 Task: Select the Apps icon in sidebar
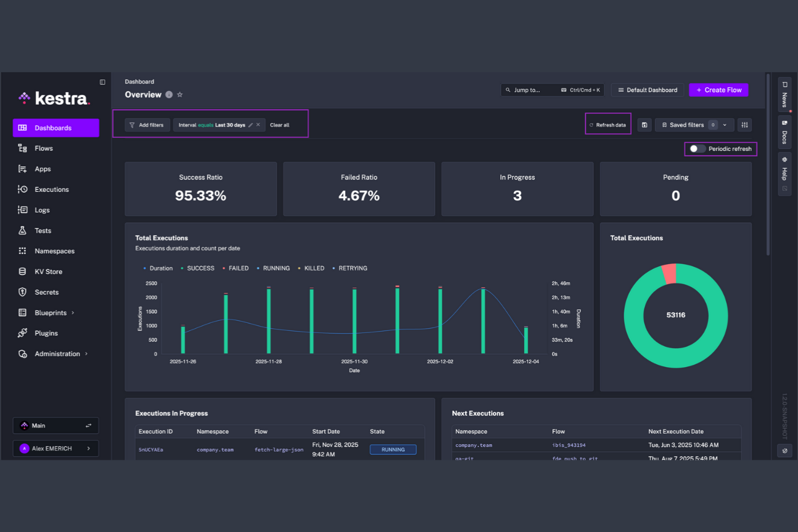[42, 169]
